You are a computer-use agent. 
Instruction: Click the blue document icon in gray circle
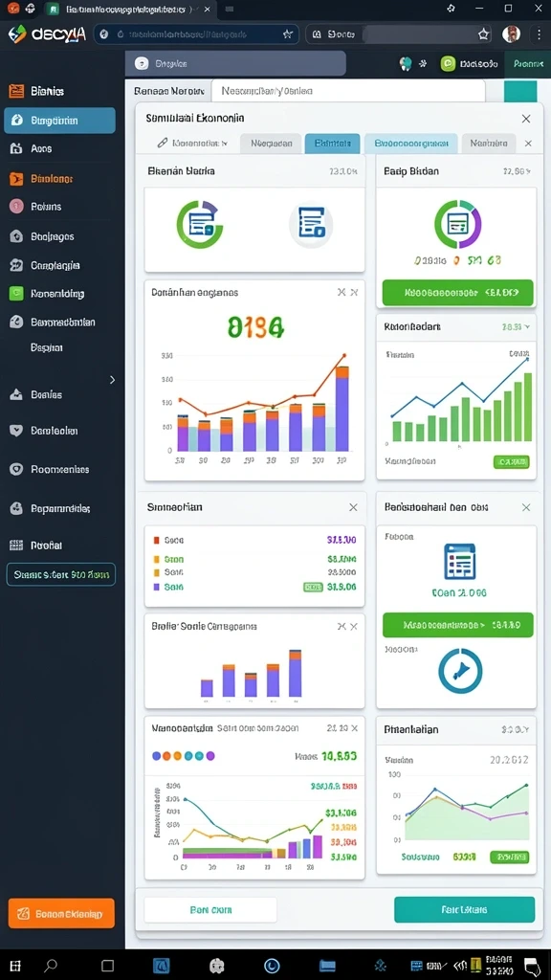tap(311, 224)
